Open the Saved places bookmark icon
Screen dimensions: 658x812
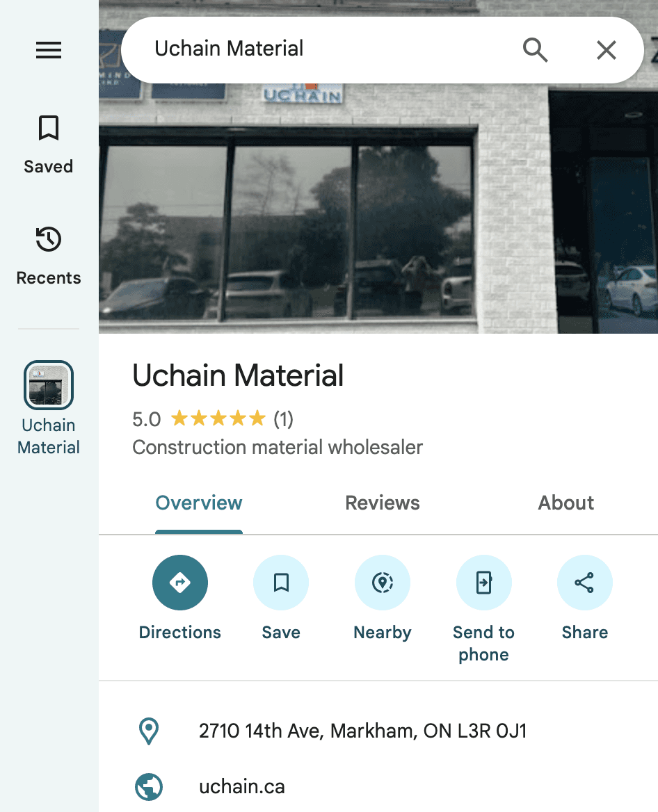click(x=49, y=128)
